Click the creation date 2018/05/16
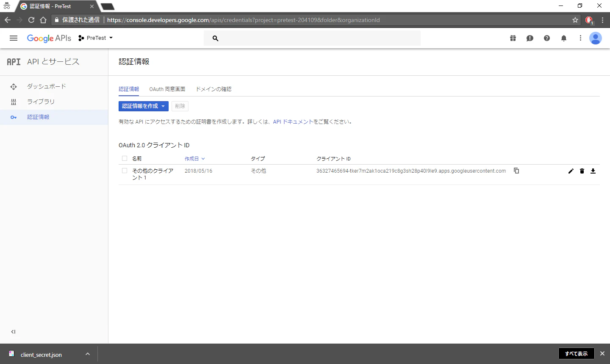This screenshot has height=364, width=610. click(x=199, y=171)
